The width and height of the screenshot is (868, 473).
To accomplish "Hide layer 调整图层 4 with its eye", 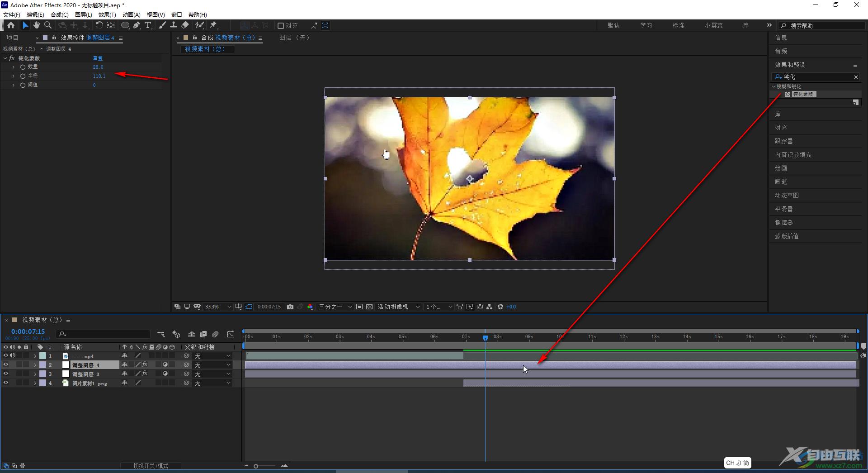I will coord(6,365).
